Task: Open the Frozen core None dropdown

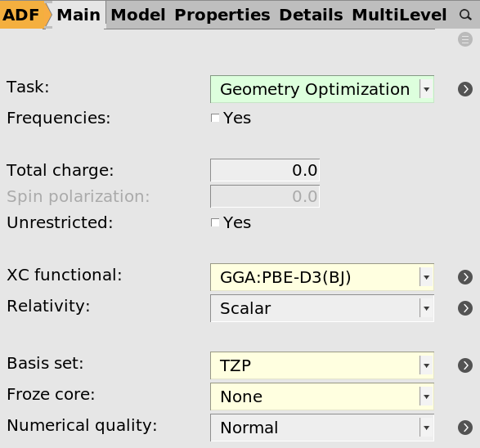Action: [322, 396]
